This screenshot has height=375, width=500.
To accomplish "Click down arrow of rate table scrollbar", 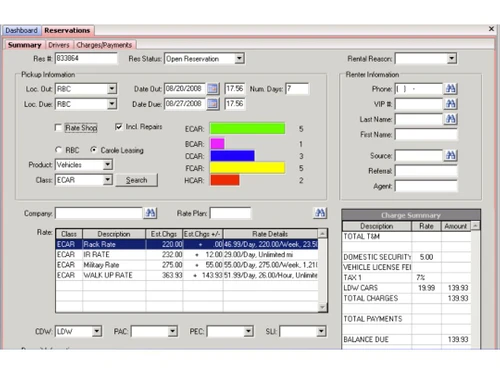I will click(x=322, y=307).
